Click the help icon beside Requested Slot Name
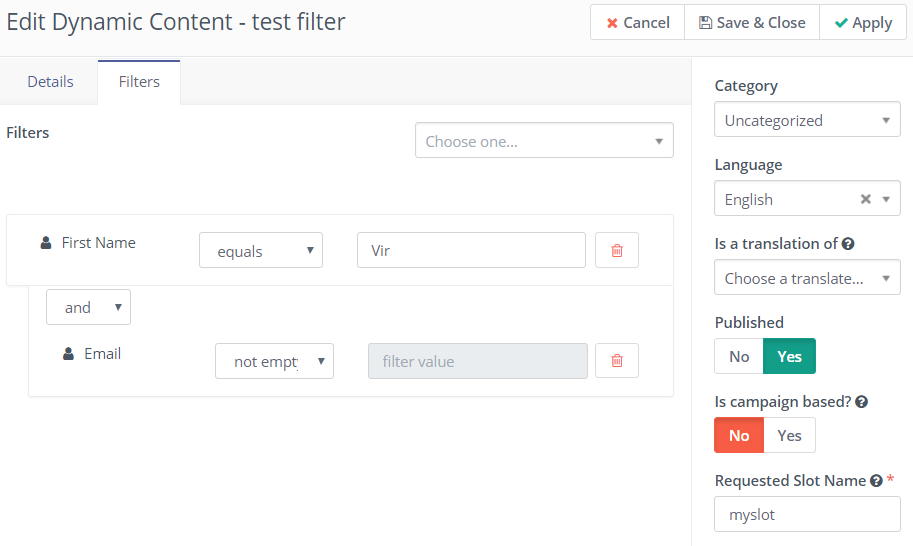 pos(876,481)
